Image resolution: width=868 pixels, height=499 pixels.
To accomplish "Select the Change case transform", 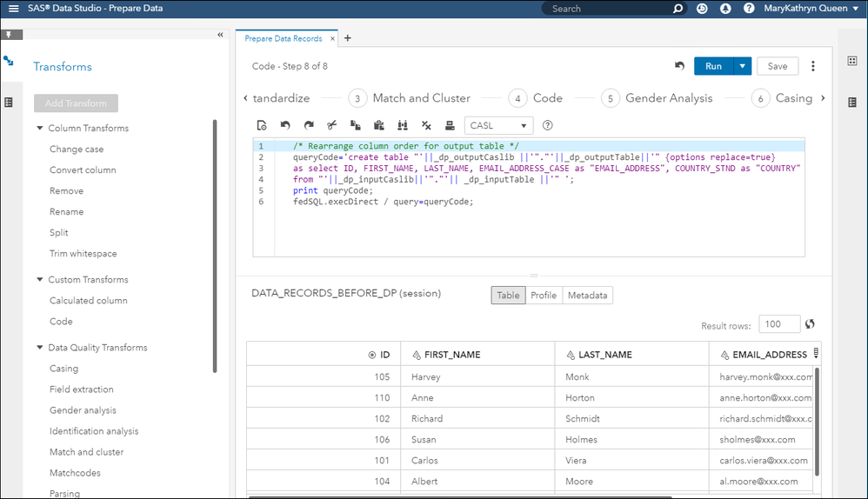I will [77, 150].
